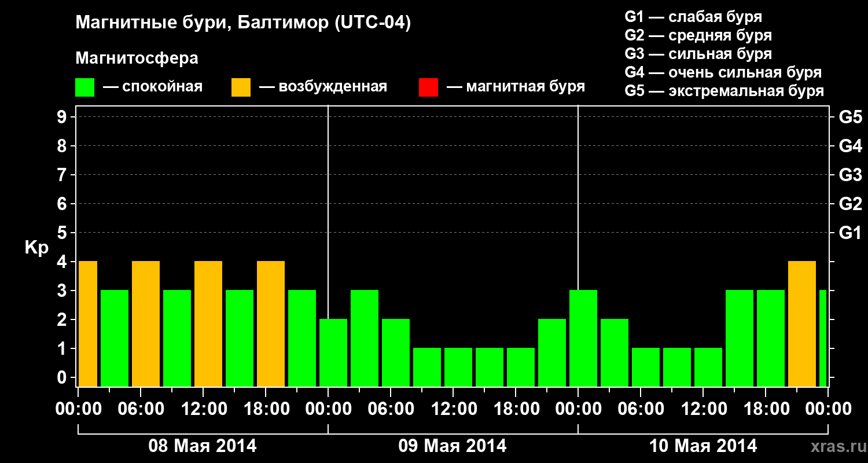Screen dimensions: 868x463
Task: Click the '08 Мая 2014' date label
Action: (203, 446)
